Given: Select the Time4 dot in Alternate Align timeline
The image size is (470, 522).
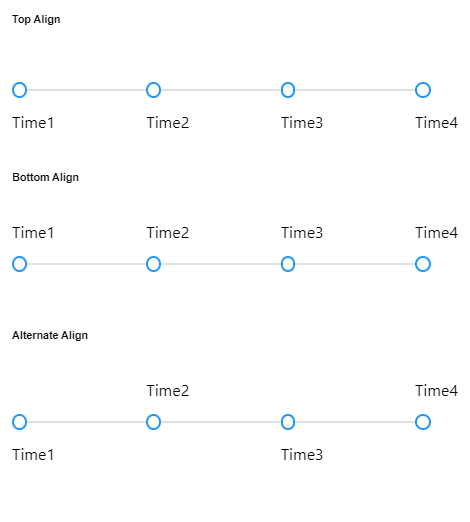Looking at the screenshot, I should (x=423, y=422).
